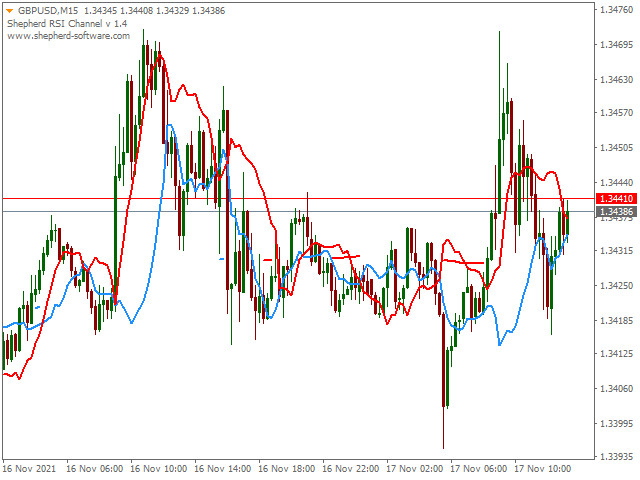
Task: Click the Shepherd RSI Channel v 1.4 label
Action: 67,24
